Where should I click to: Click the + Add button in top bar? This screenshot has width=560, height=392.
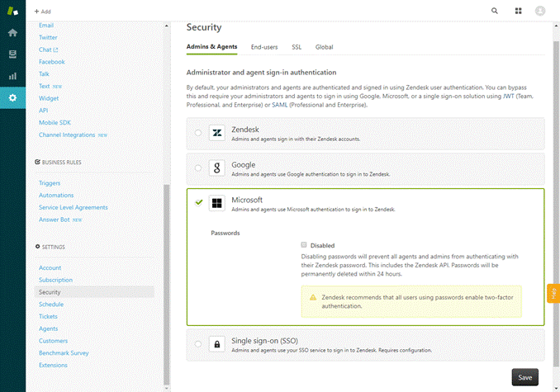point(42,12)
